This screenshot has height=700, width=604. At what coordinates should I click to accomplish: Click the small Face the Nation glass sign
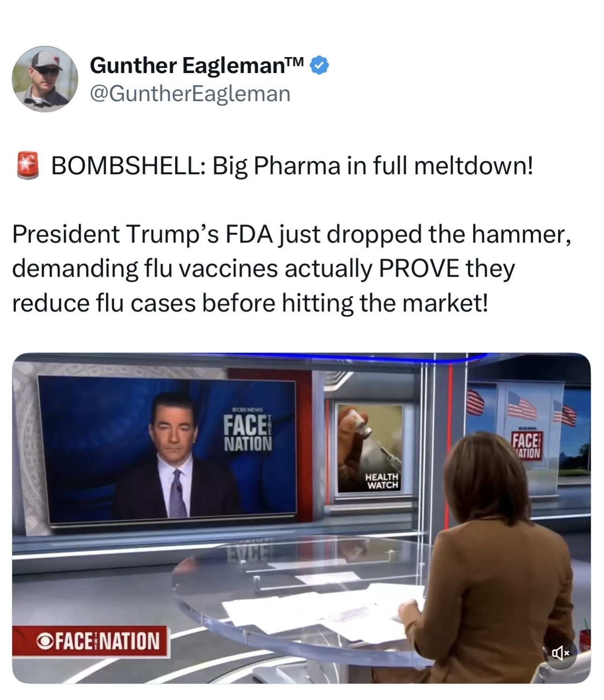(527, 444)
